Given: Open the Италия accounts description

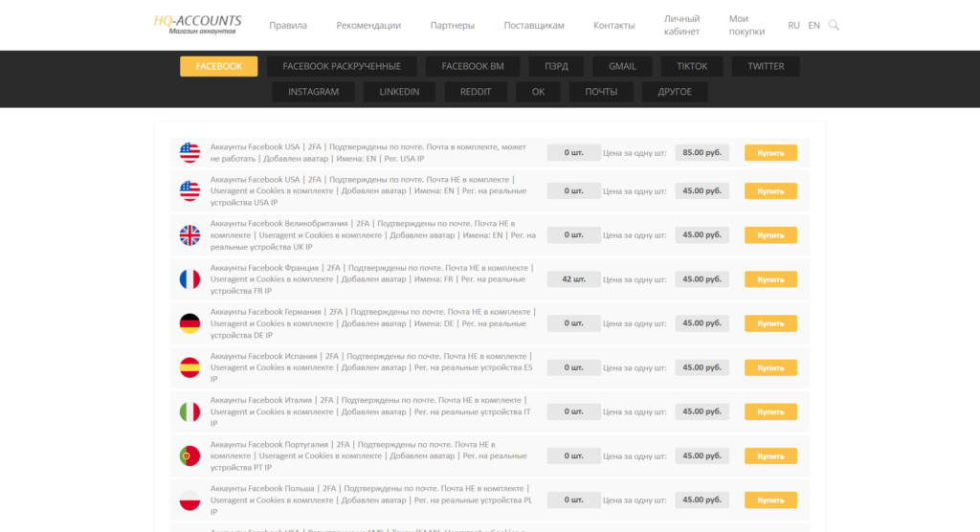Looking at the screenshot, I should (x=370, y=411).
